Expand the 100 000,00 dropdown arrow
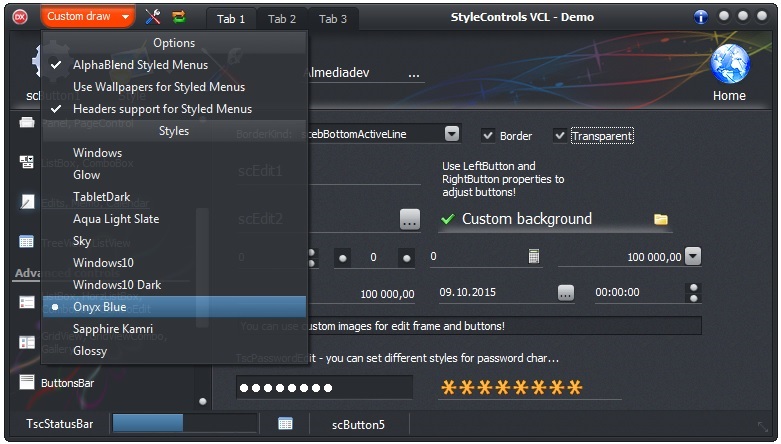Viewport: 781px width, 444px height. 693,256
